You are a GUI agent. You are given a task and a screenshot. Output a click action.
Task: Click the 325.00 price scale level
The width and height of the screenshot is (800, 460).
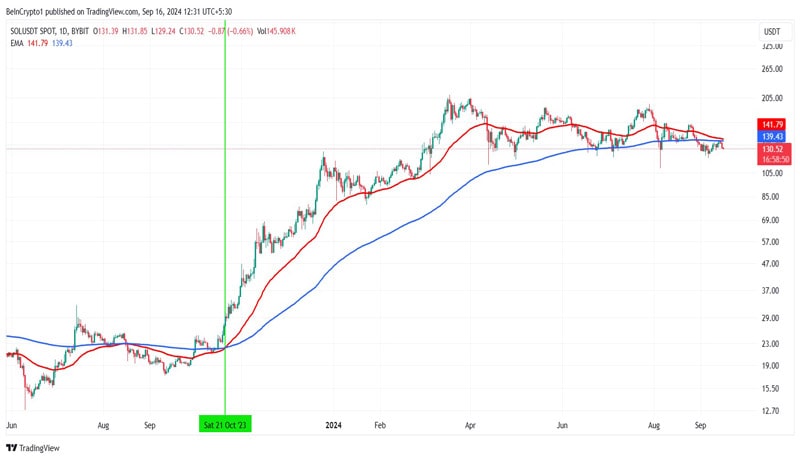(772, 46)
